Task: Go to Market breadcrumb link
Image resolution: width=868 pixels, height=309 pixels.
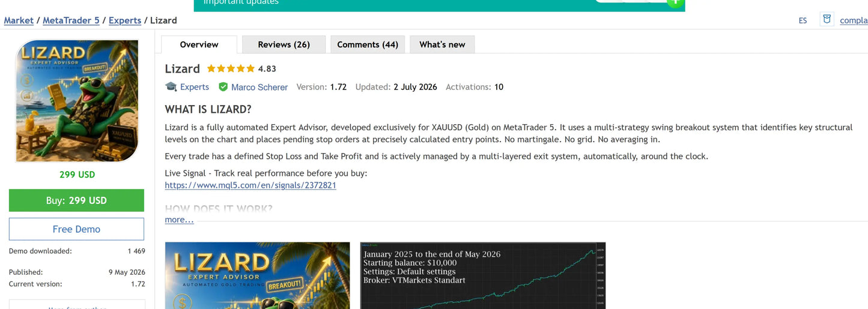Action: 19,20
